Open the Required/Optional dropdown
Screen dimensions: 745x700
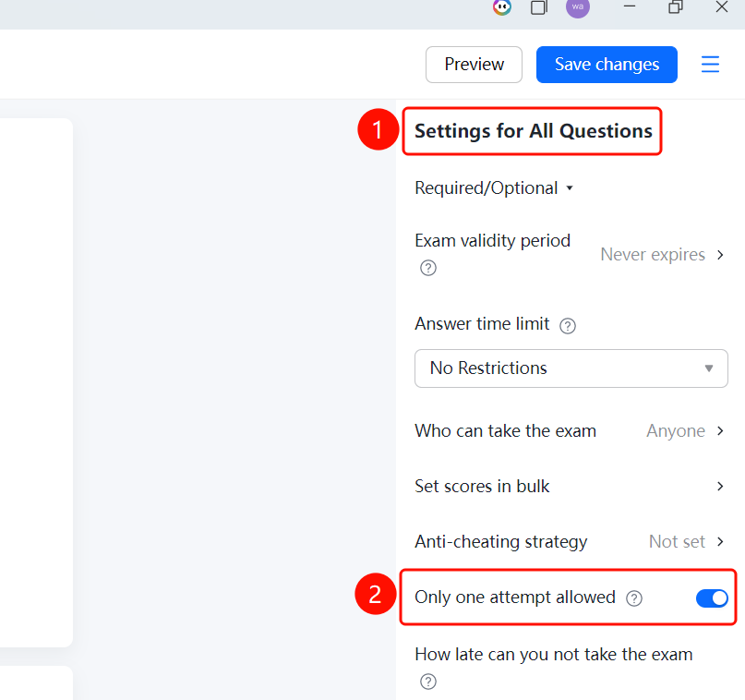494,188
